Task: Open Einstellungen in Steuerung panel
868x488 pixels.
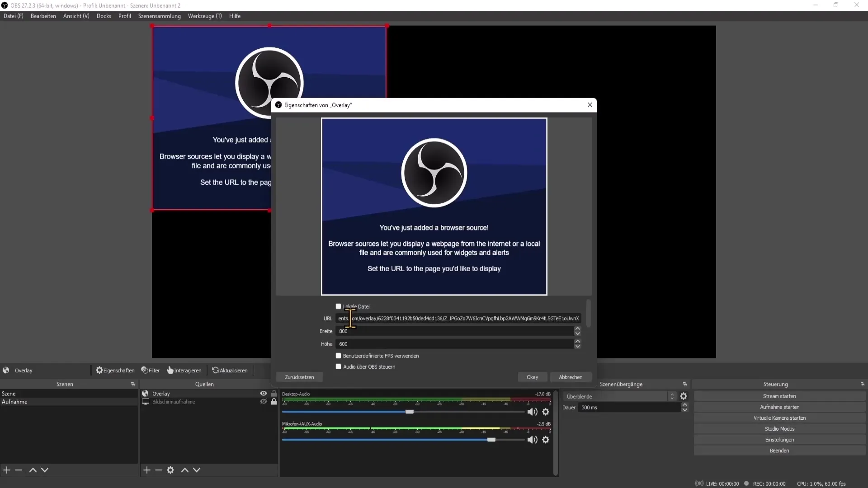Action: tap(779, 440)
